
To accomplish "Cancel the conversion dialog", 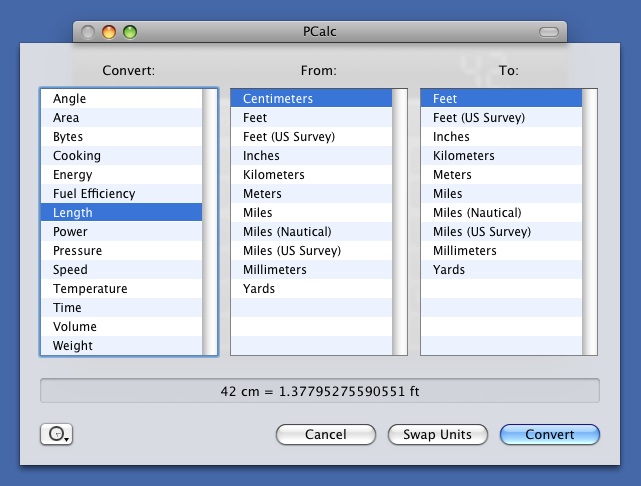I will click(325, 434).
